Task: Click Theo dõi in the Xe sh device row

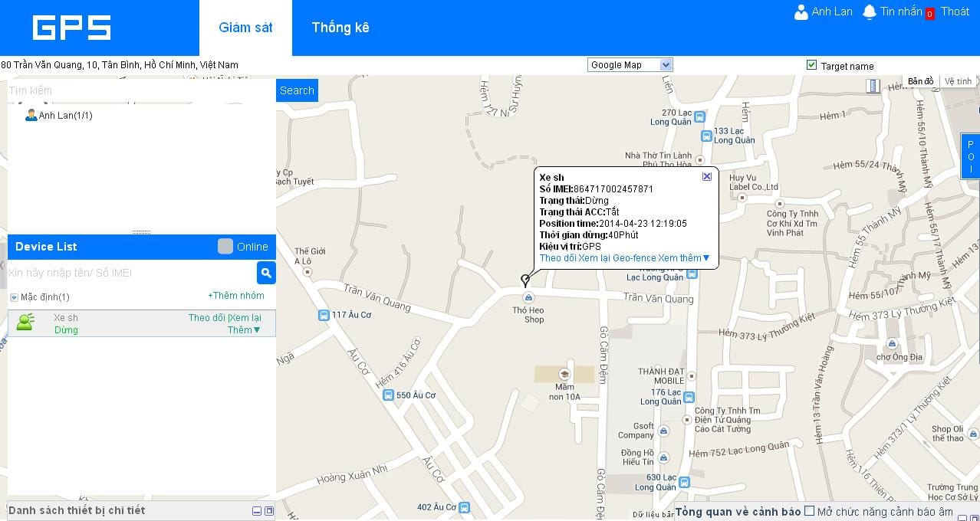Action: (x=208, y=318)
